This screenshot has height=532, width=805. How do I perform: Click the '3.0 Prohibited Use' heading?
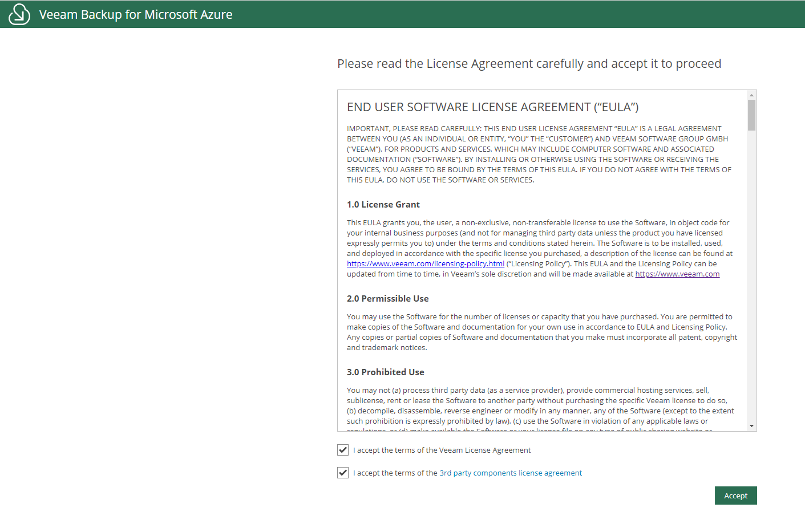pyautogui.click(x=386, y=372)
